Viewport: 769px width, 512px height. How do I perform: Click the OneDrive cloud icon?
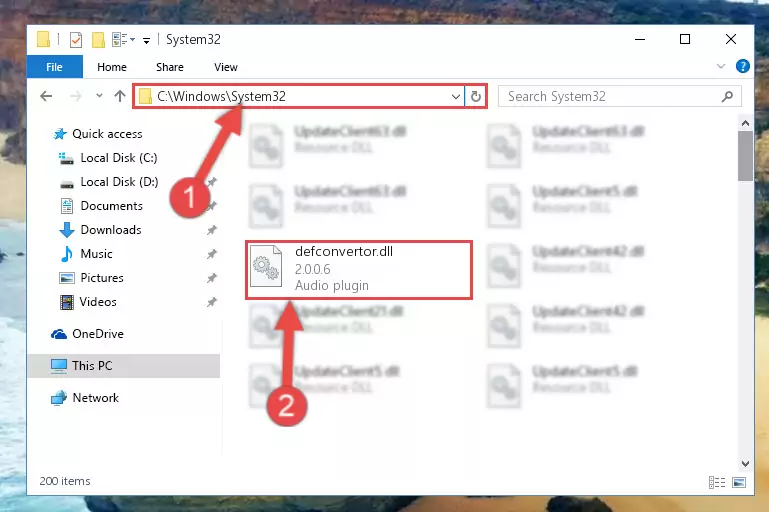(59, 334)
